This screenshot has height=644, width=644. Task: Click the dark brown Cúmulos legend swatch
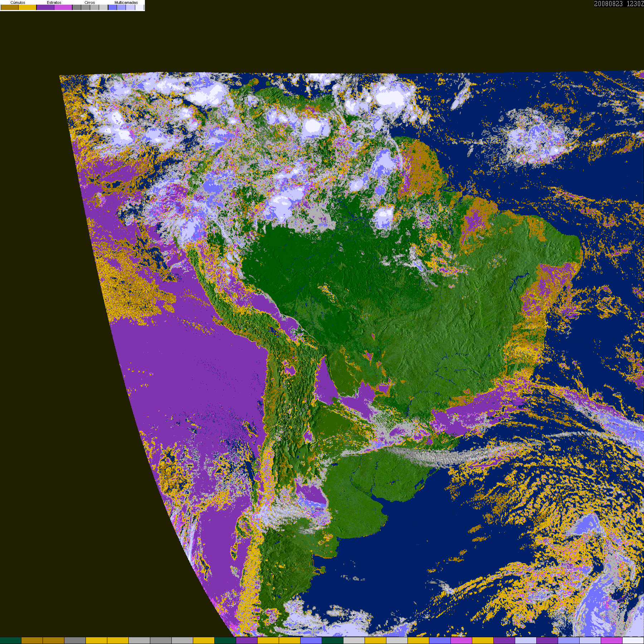click(10, 7)
